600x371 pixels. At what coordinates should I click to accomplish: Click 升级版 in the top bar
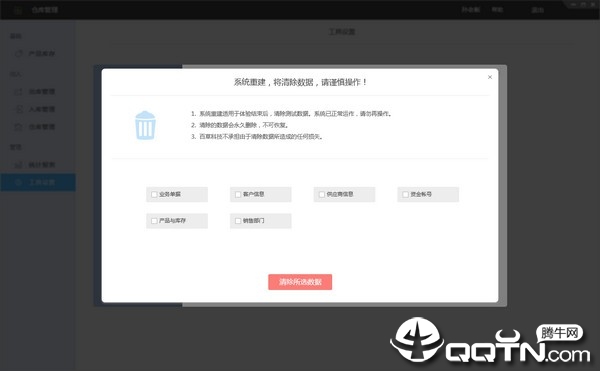(470, 10)
